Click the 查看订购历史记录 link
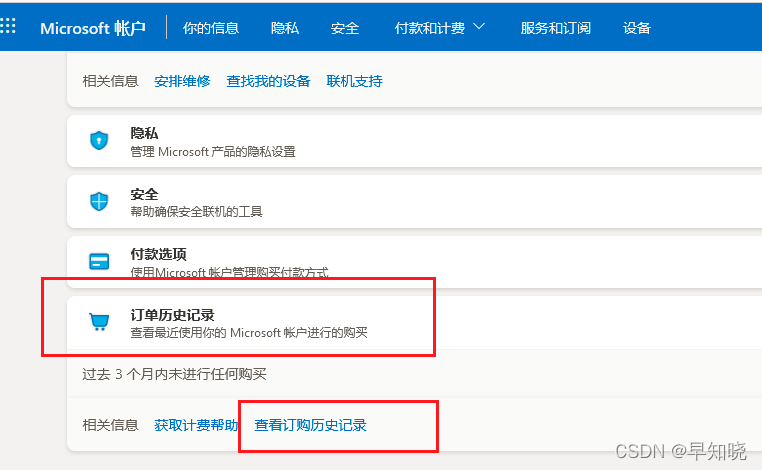The image size is (762, 470). pyautogui.click(x=311, y=425)
